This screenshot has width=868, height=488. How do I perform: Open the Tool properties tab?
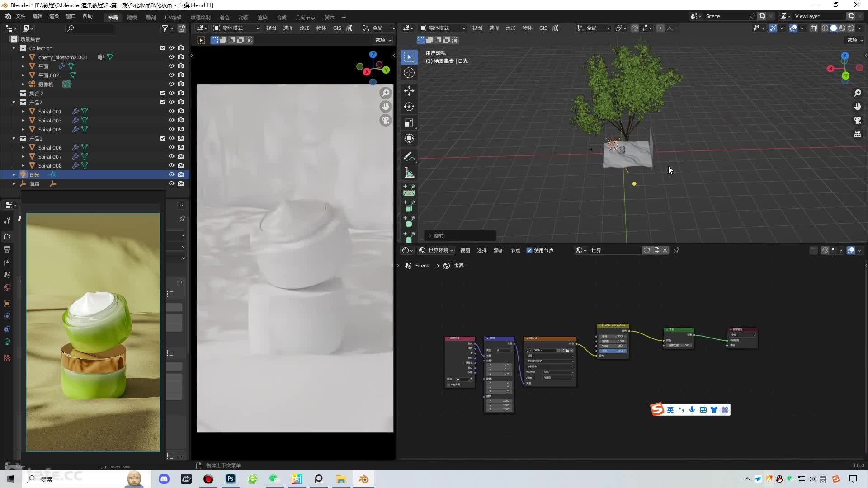pyautogui.click(x=7, y=221)
